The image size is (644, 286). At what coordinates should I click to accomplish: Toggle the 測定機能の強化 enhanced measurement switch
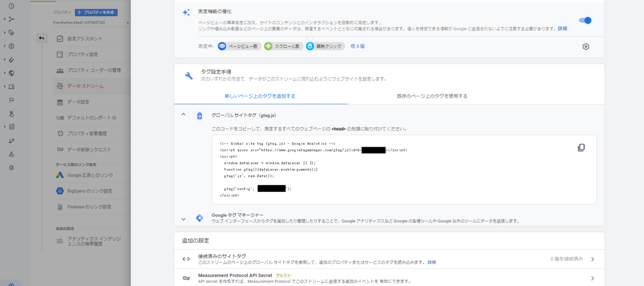pos(585,20)
